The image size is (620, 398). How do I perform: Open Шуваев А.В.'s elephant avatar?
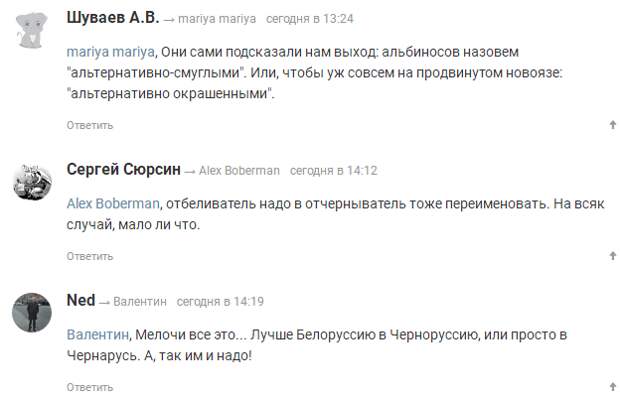coord(32,30)
